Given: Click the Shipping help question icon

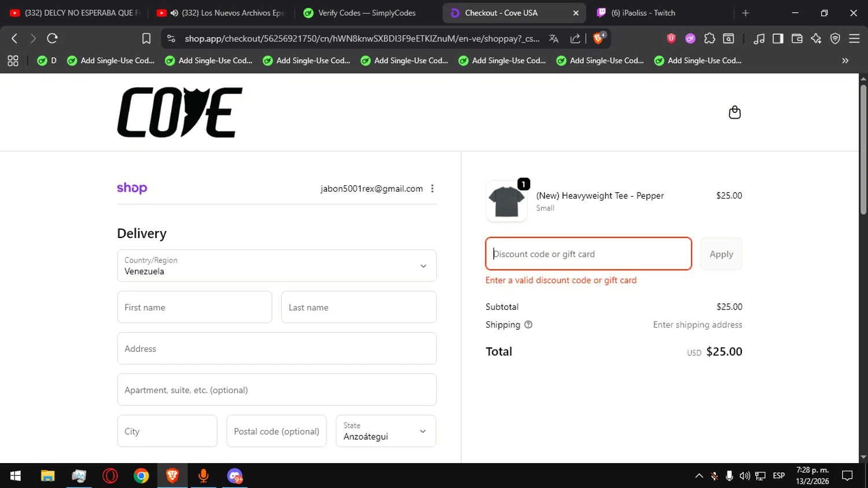Looking at the screenshot, I should [x=528, y=325].
